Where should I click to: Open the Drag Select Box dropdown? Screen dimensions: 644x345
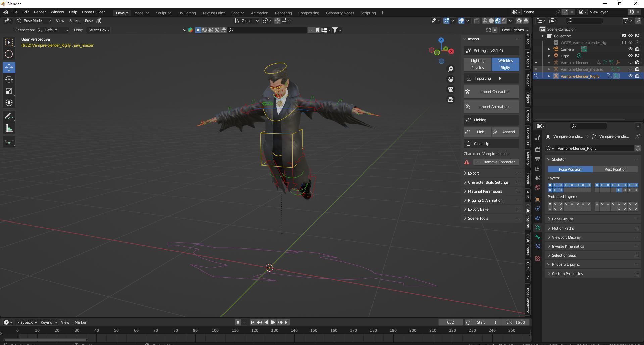pos(99,30)
